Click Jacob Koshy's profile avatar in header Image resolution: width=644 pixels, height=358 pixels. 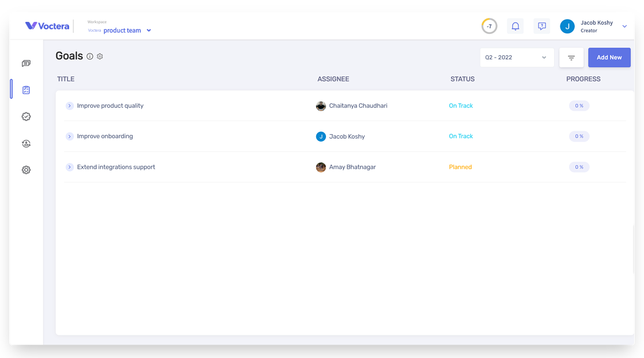point(567,26)
